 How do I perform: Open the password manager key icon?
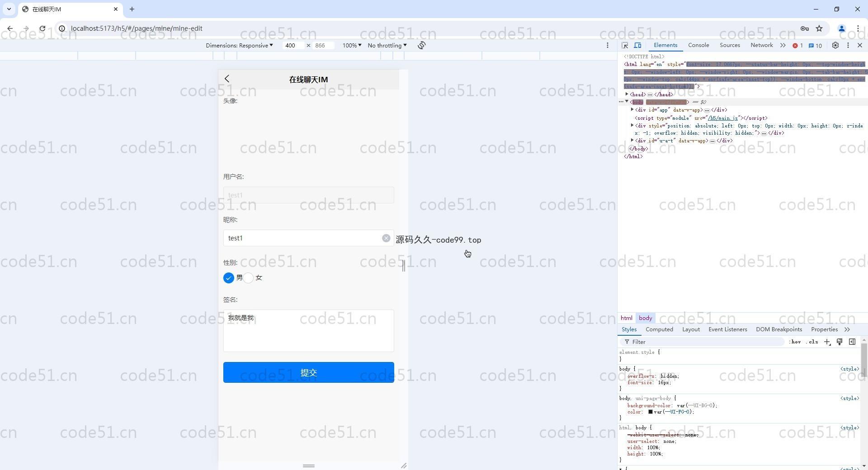point(805,28)
